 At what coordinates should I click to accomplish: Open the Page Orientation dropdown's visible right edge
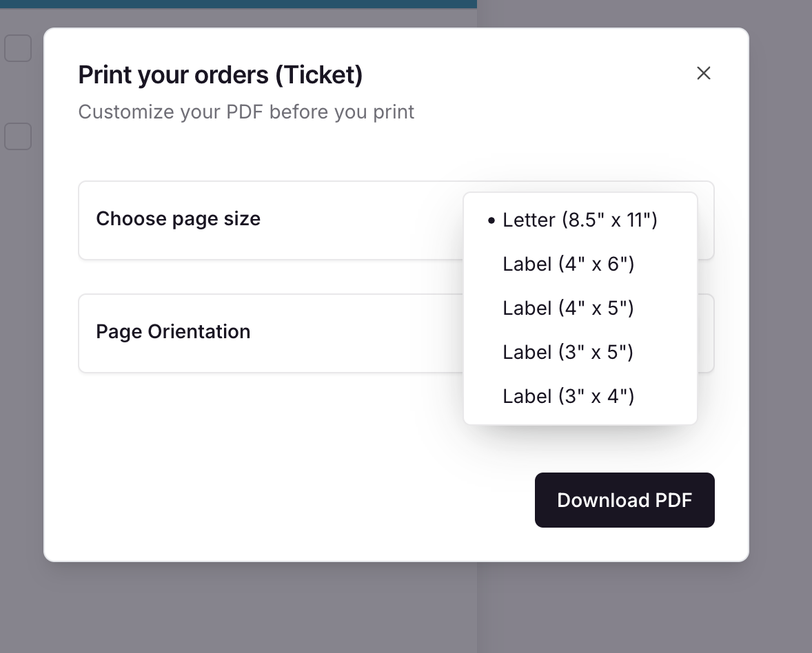click(x=706, y=333)
